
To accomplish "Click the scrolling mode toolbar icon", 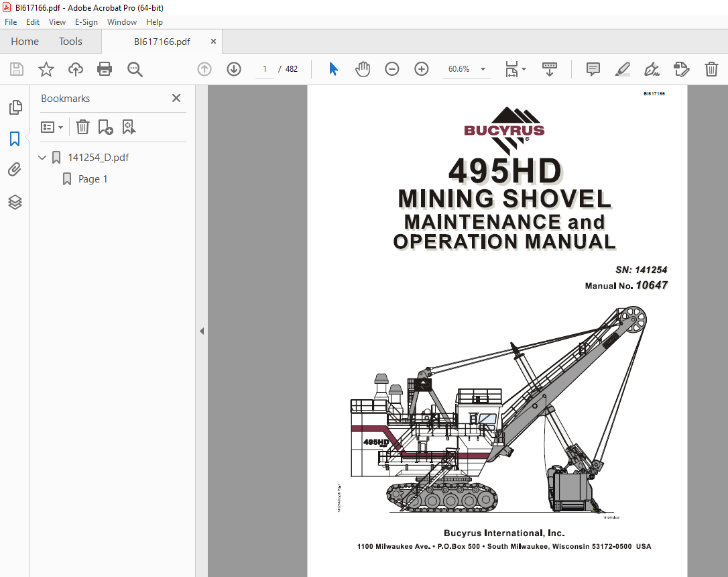I will [x=550, y=69].
